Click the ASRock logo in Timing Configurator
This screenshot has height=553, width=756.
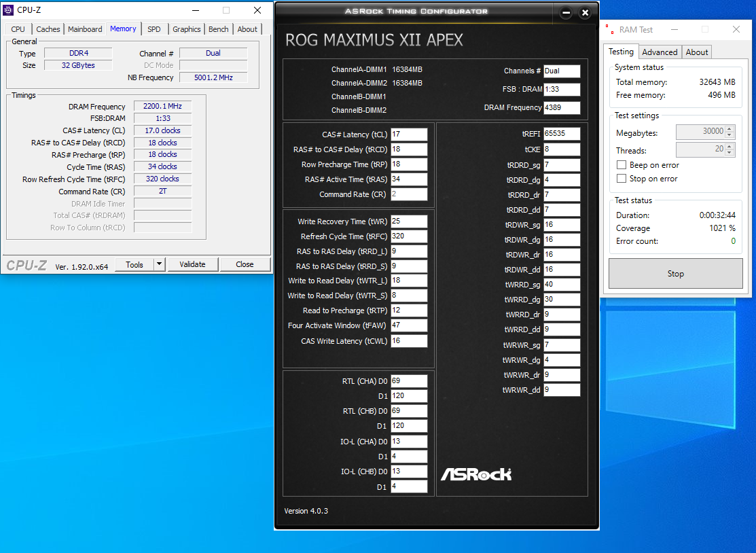[x=476, y=474]
